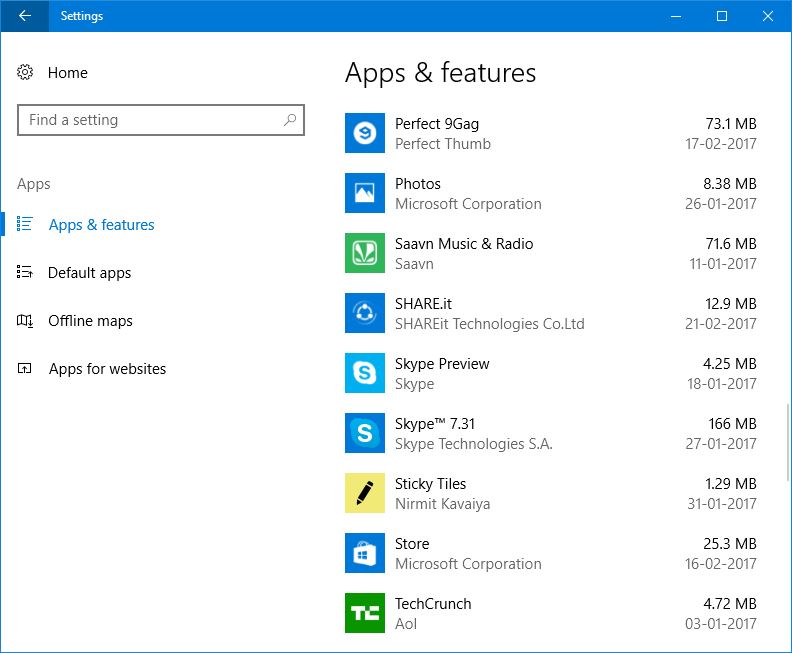The width and height of the screenshot is (792, 653).
Task: Open the Home settings page
Action: pos(68,73)
